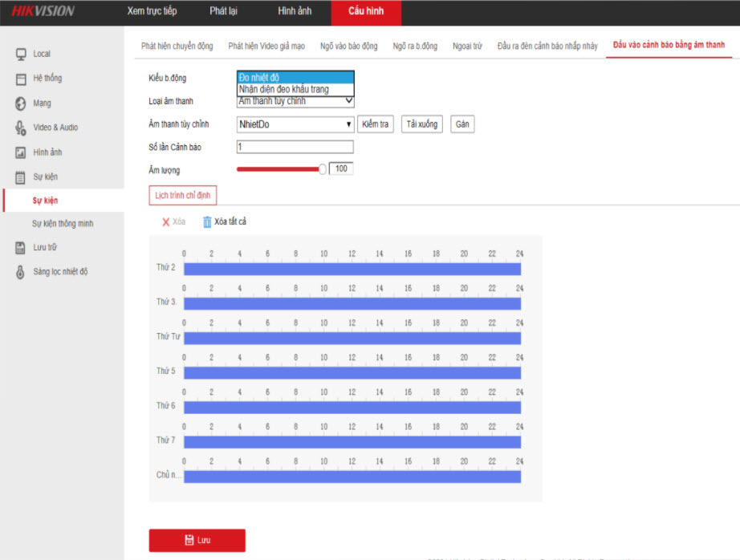Open the Hình ảnh picture icon in sidebar

click(x=22, y=152)
